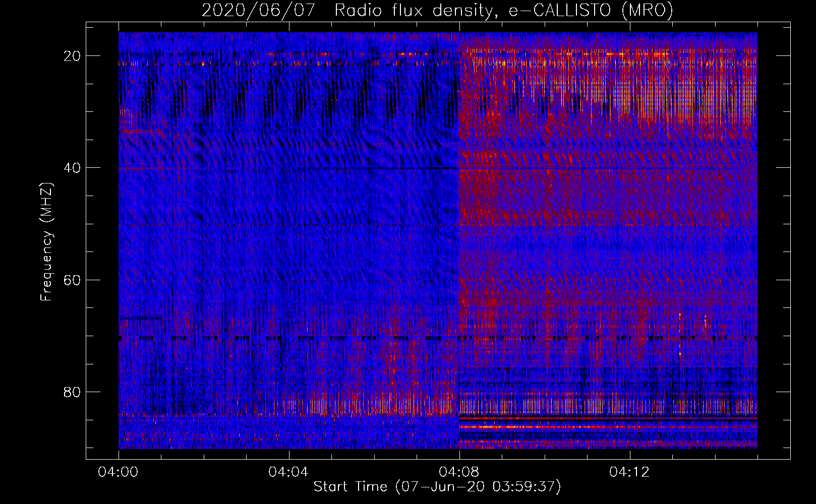Viewport: 816px width, 504px height.
Task: Click the 'Frequency (MHZ)' axis label
Action: click(x=46, y=242)
